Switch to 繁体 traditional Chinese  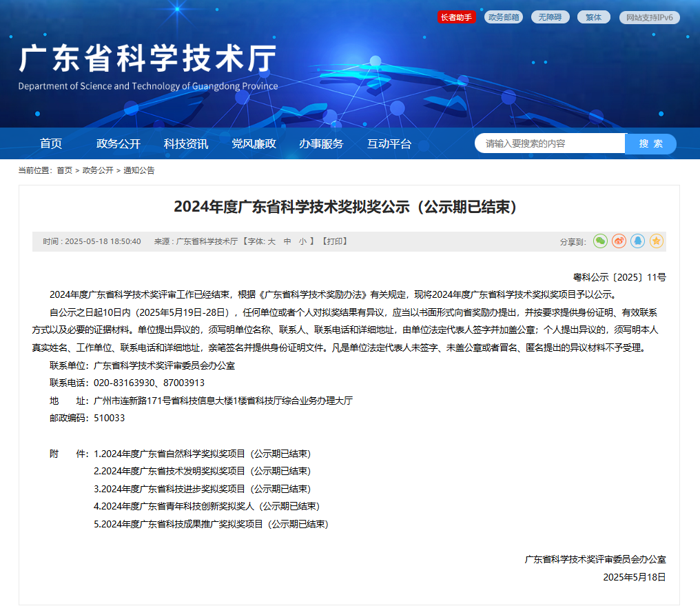(593, 17)
